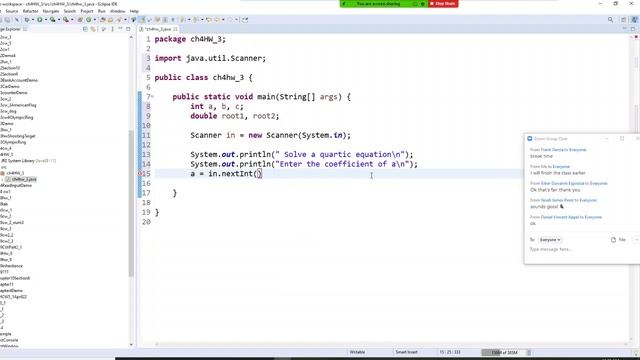Image resolution: width=640 pixels, height=360 pixels.
Task: Click the heap memory usage bar
Action: (503, 352)
